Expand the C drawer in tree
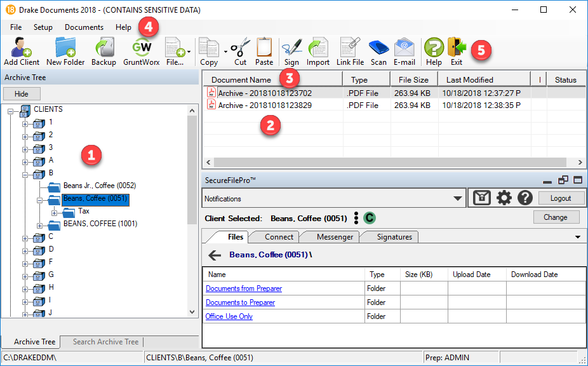 (x=25, y=238)
